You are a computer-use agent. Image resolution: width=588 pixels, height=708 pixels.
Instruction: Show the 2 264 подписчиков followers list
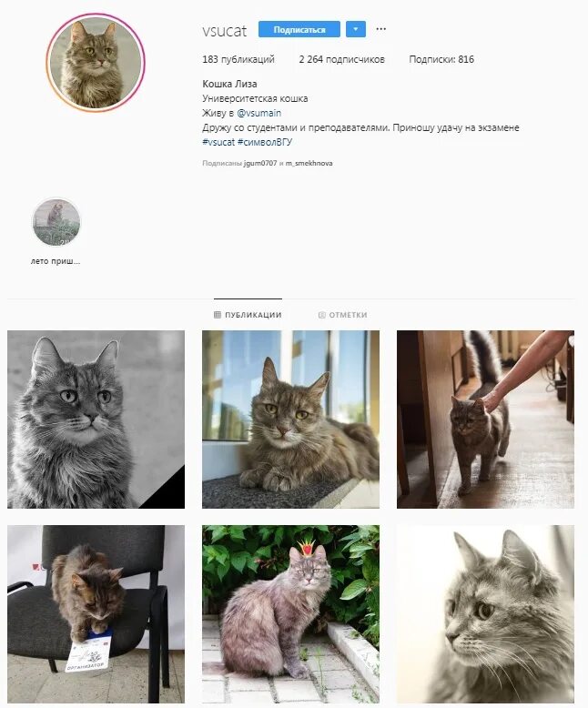tap(342, 59)
